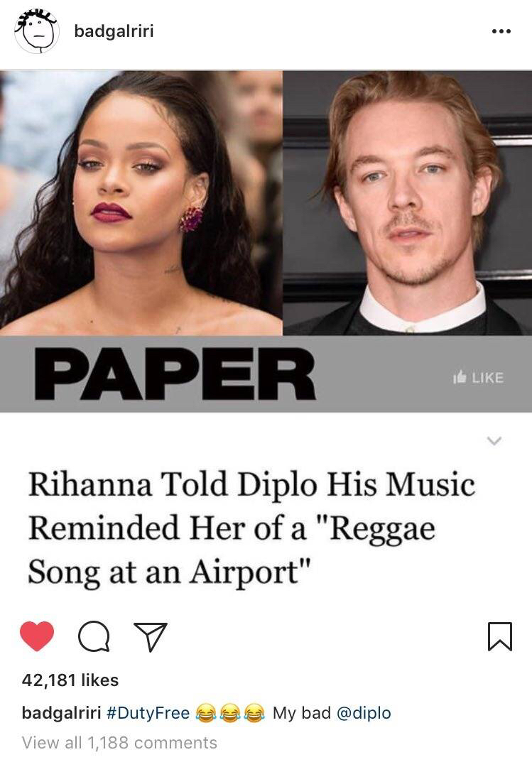Open comments with the speech bubble icon
The width and height of the screenshot is (532, 762).
[94, 636]
